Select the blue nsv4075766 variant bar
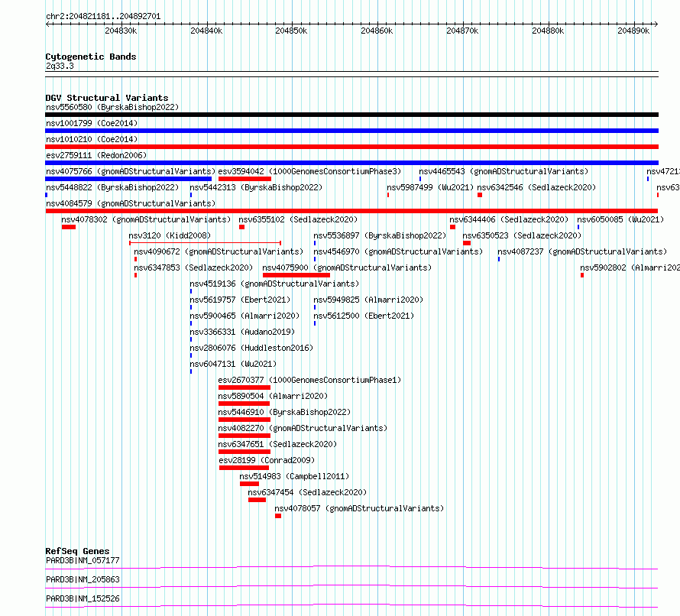The image size is (680, 616). pyautogui.click(x=128, y=179)
